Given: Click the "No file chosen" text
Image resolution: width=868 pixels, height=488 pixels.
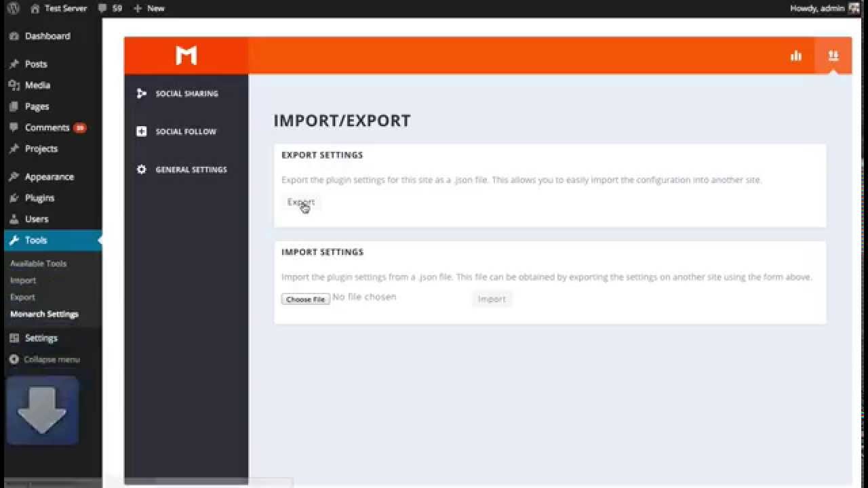Looking at the screenshot, I should (x=364, y=297).
